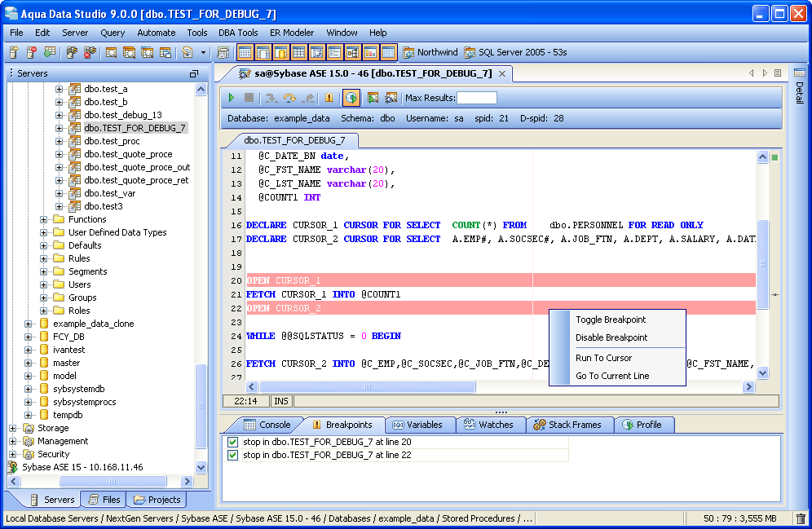
Task: Choose Run To Cursor from the context menu
Action: 603,358
